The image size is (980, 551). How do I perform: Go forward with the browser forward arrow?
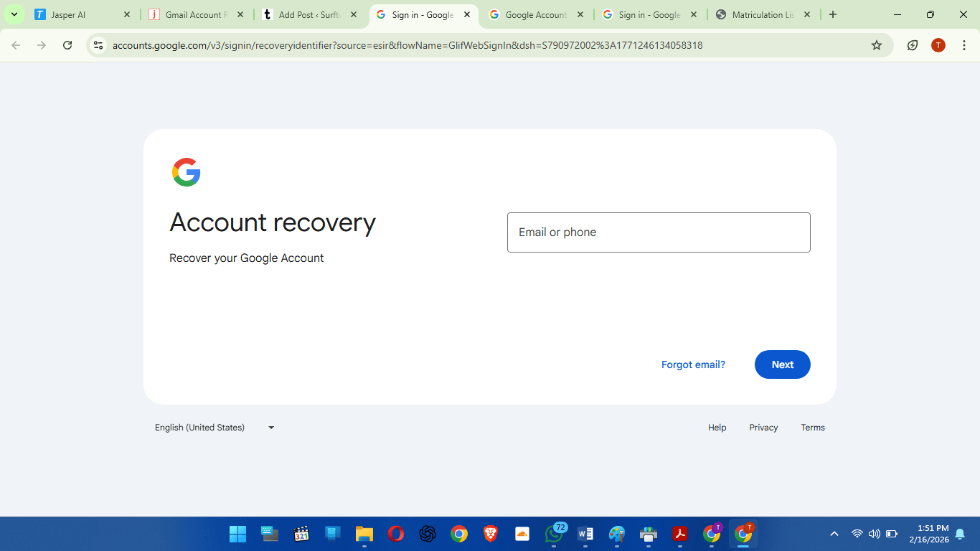click(x=42, y=45)
